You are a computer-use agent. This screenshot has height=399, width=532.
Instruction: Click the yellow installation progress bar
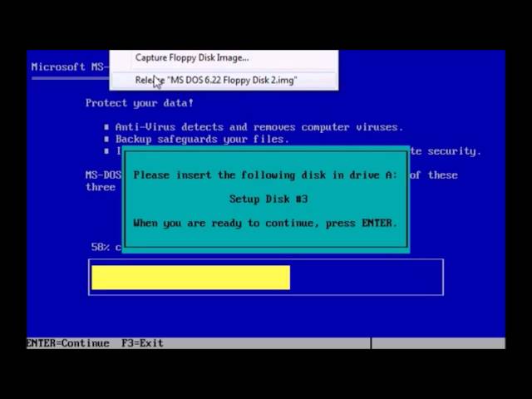(x=190, y=278)
